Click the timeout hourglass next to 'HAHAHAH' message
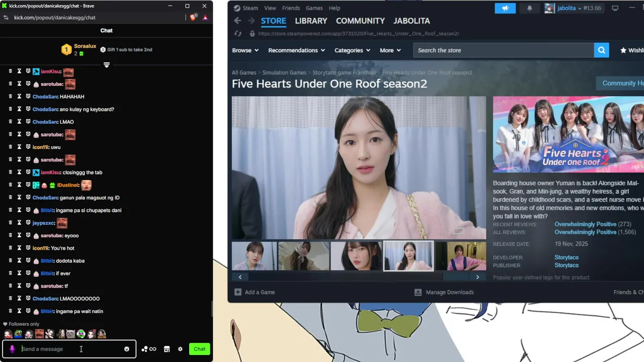 click(19, 97)
